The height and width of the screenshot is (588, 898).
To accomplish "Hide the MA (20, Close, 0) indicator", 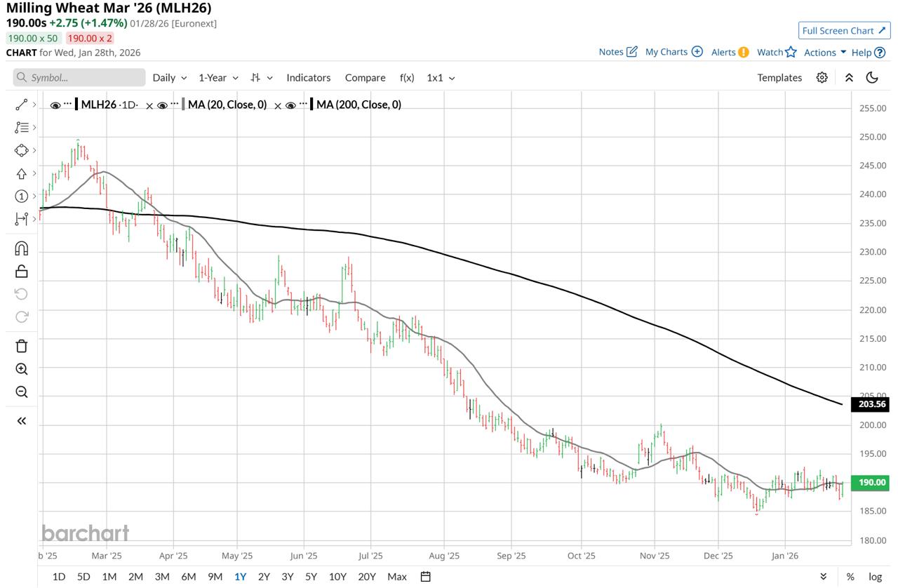I will click(x=162, y=105).
